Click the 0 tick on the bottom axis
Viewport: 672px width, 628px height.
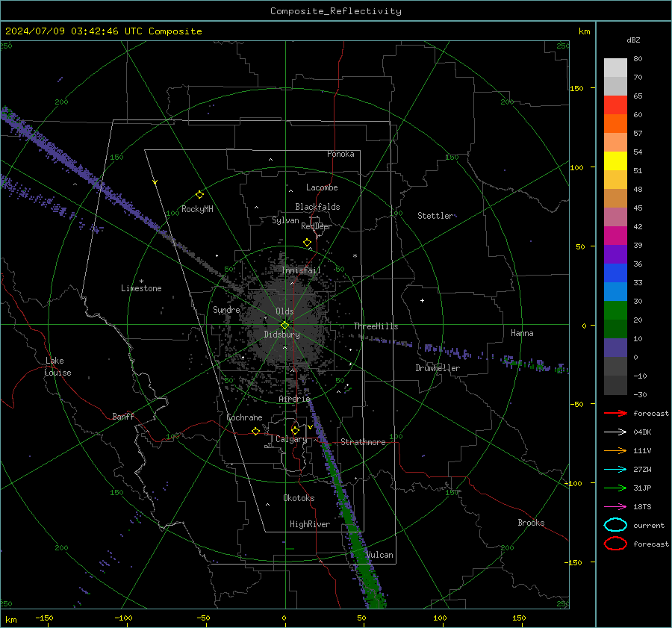[284, 618]
